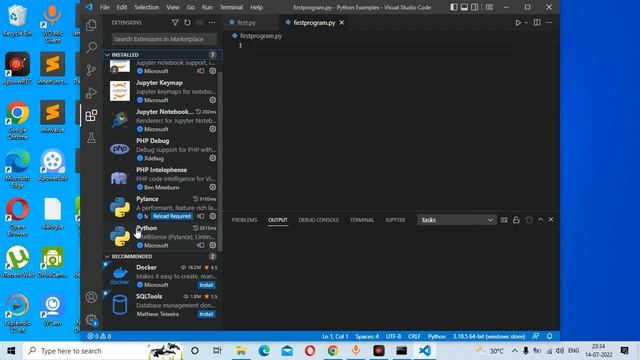Screen dimensions: 640x360
Task: Open the Testing flask icon view
Action: coord(91,138)
